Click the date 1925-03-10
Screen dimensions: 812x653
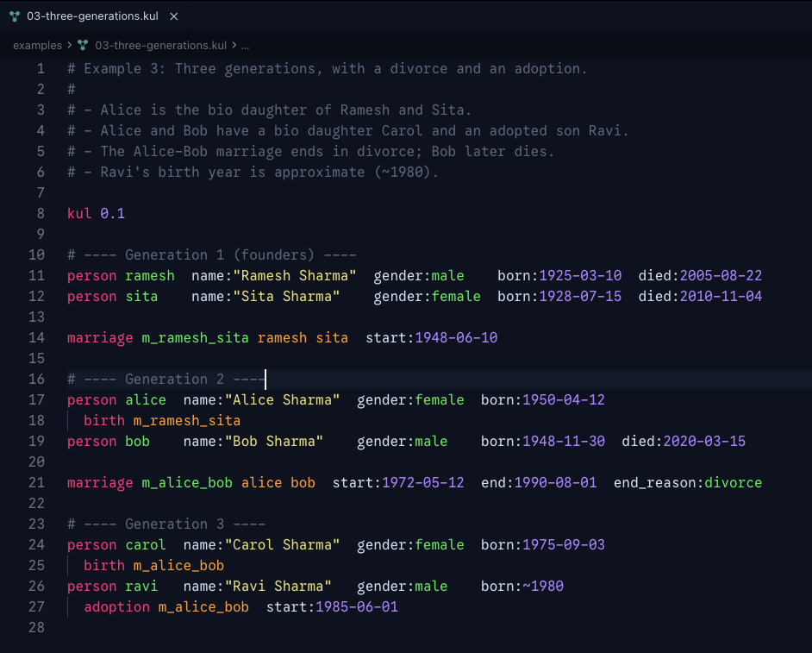click(x=580, y=276)
